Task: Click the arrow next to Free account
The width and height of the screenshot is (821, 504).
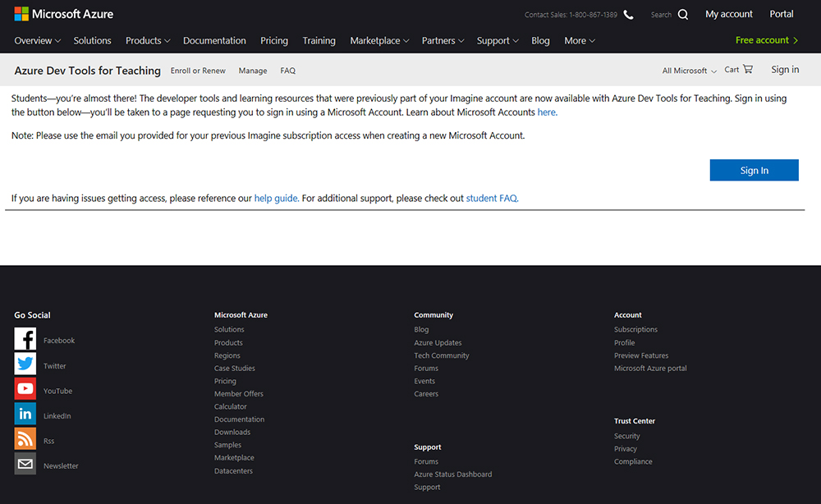Action: [x=796, y=40]
